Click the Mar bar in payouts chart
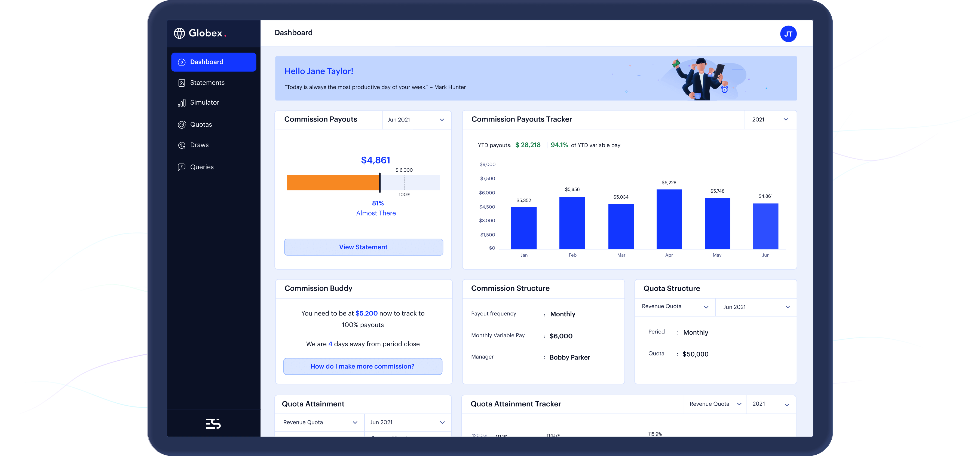This screenshot has width=980, height=456. (621, 226)
